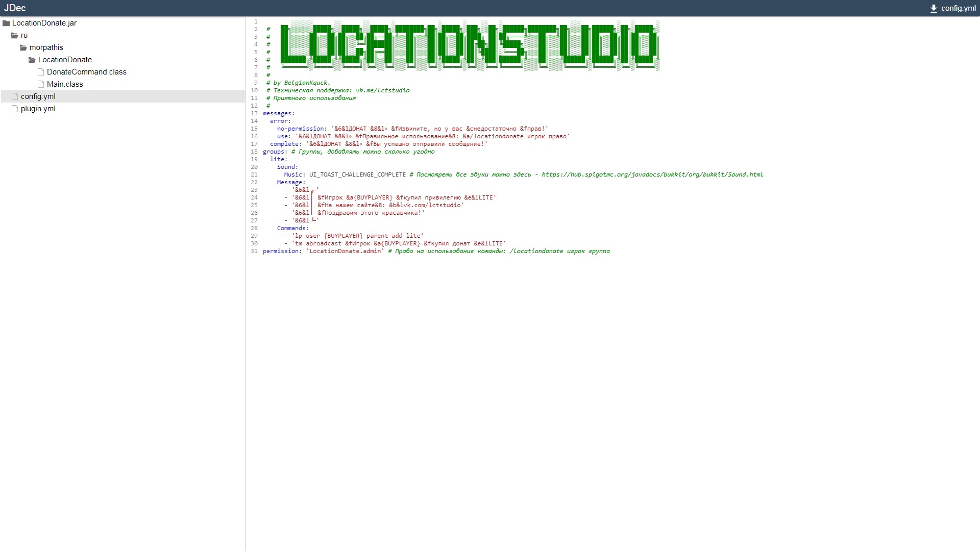Screen dimensions: 980x551
Task: Download config.yml from the header link
Action: (x=958, y=8)
